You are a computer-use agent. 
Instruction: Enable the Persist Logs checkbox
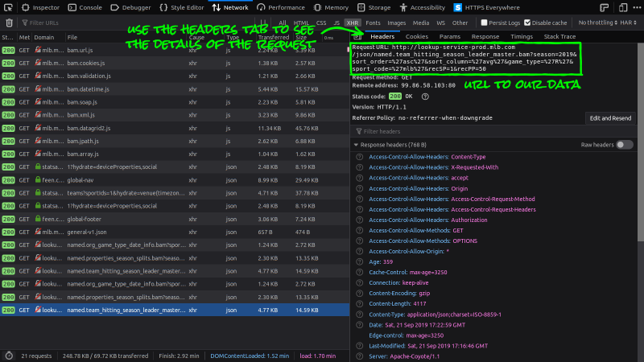484,23
